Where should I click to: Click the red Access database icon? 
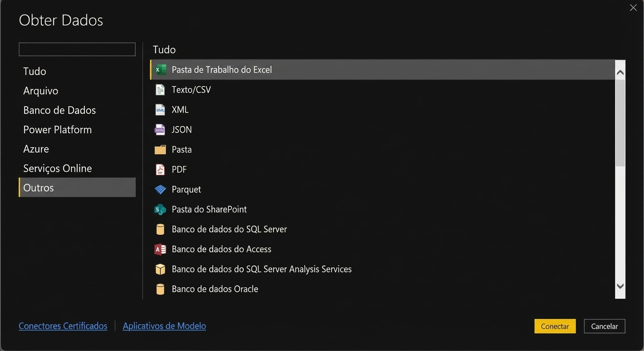160,249
